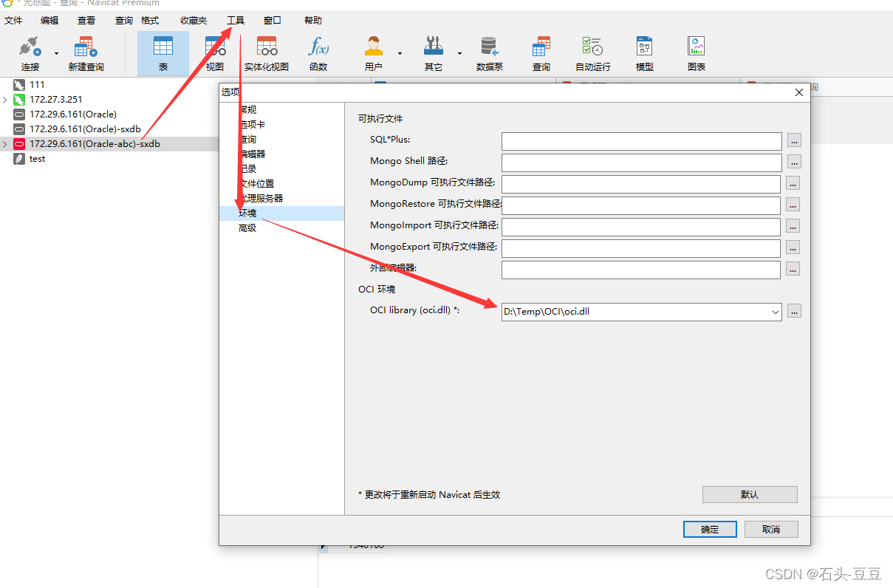893x588 pixels.
Task: Close the Options dialog
Action: tap(798, 92)
